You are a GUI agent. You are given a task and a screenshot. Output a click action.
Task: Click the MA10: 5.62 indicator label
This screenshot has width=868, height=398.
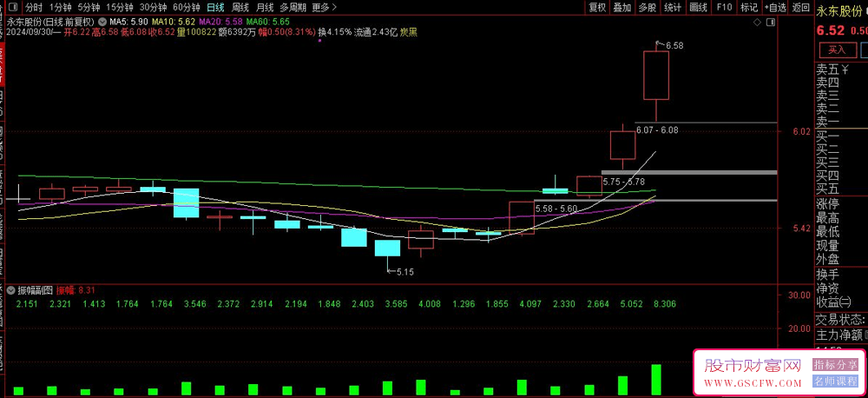coord(174,23)
